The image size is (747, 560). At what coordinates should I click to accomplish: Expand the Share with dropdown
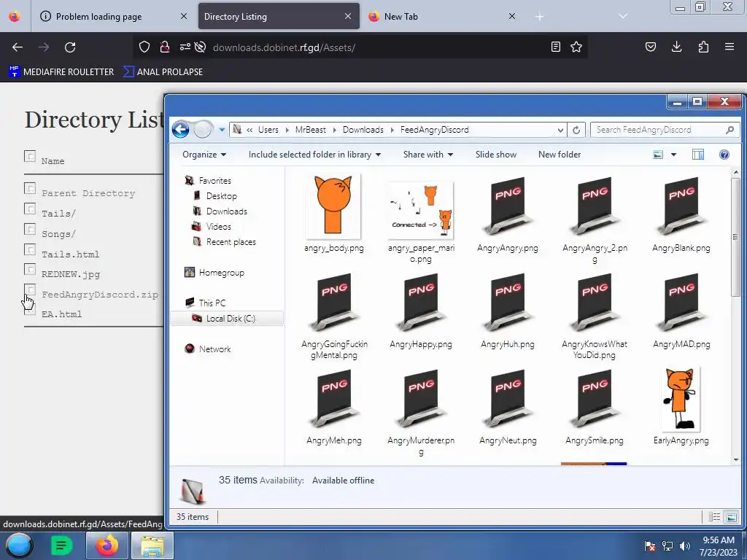coord(428,155)
